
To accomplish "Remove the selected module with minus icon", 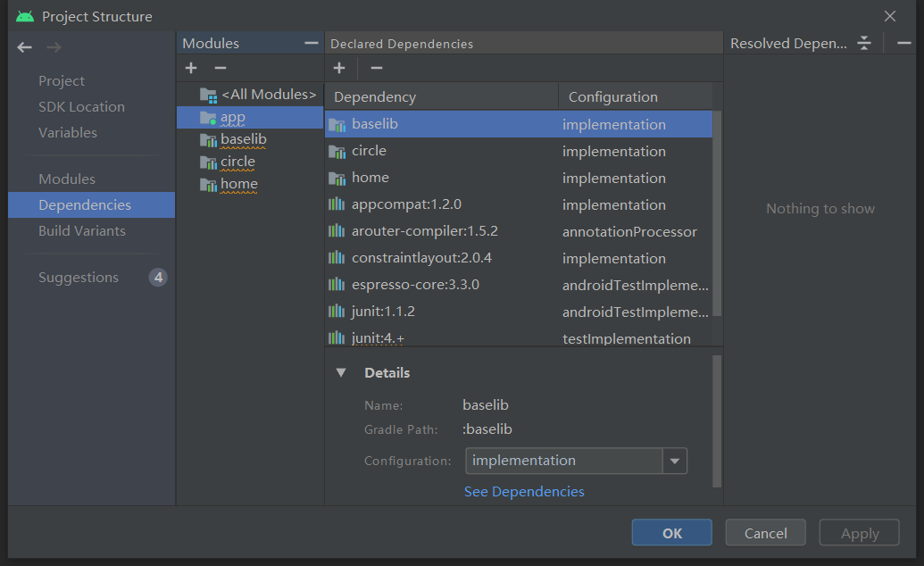I will point(221,68).
